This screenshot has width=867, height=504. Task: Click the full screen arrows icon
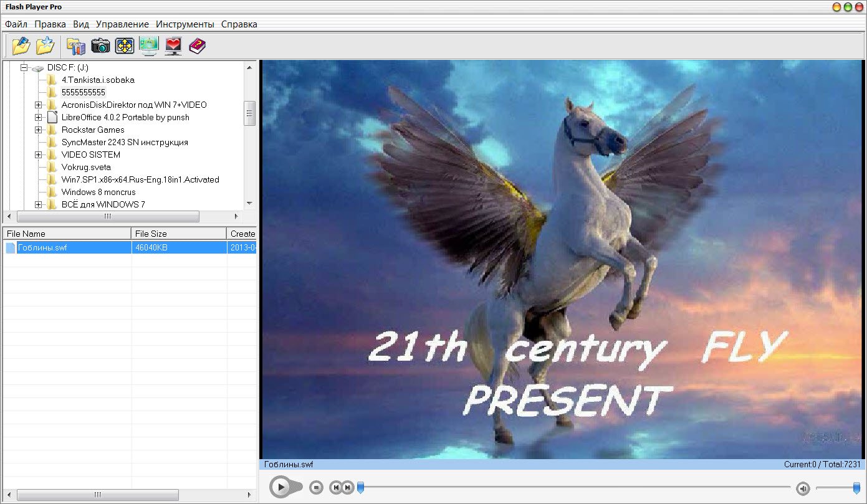pyautogui.click(x=125, y=45)
